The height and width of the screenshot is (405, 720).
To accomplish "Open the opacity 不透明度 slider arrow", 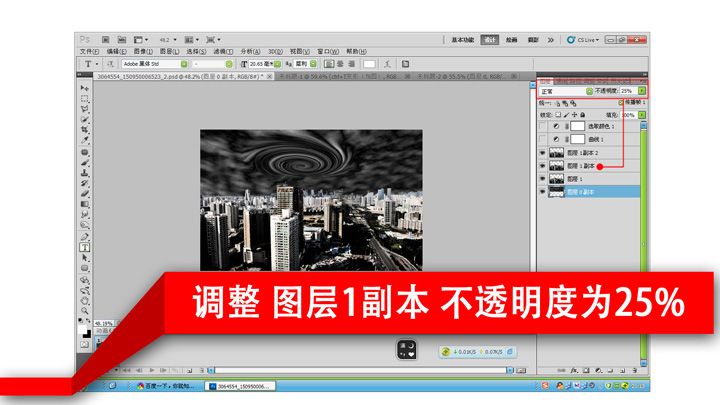I will (x=642, y=91).
